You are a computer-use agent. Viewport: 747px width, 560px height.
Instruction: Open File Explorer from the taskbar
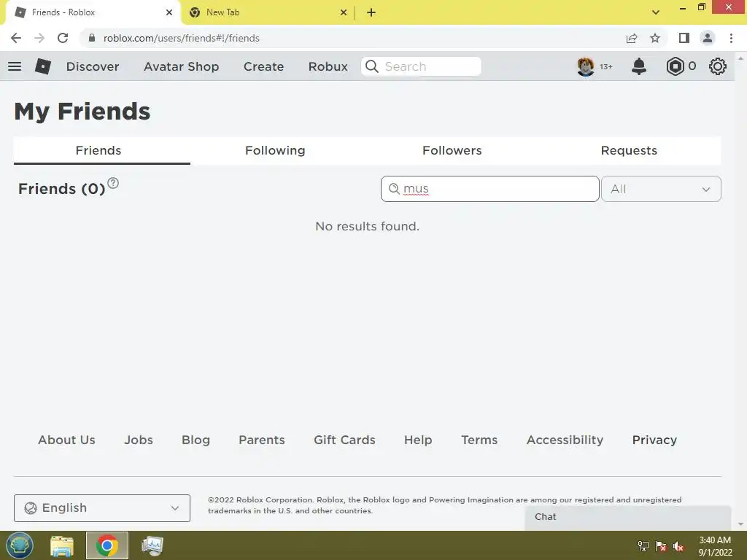coord(62,545)
